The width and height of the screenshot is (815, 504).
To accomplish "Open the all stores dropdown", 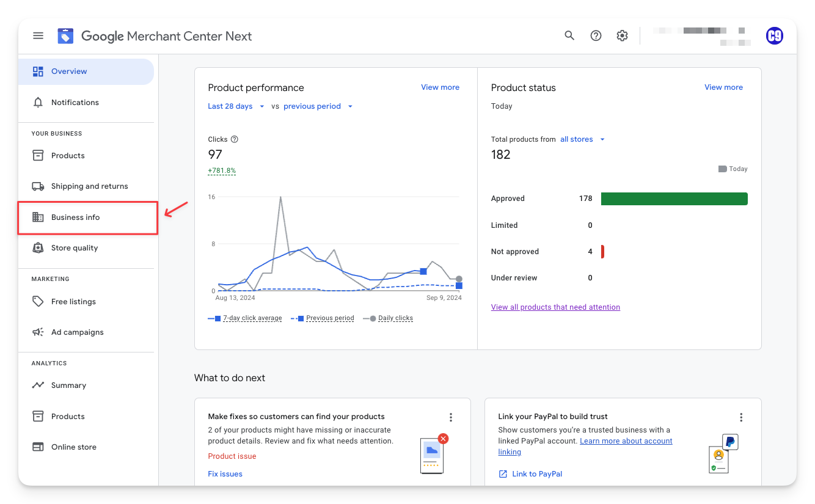I will click(582, 139).
